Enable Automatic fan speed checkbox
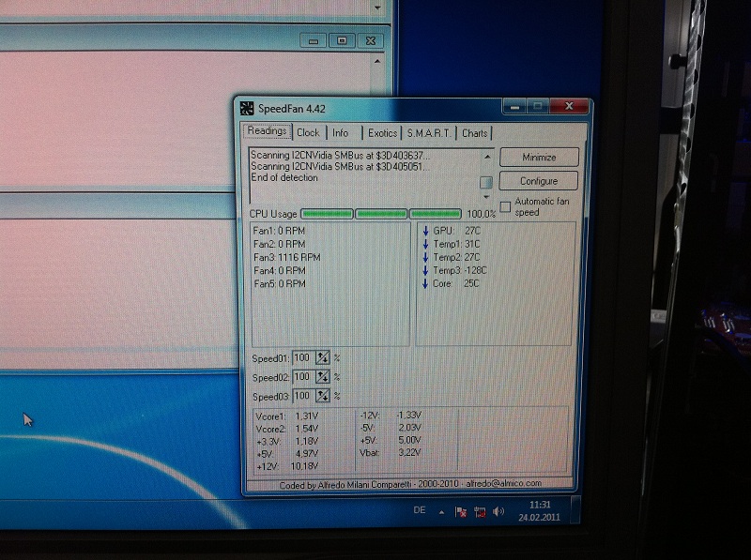This screenshot has height=560, width=751. [505, 206]
